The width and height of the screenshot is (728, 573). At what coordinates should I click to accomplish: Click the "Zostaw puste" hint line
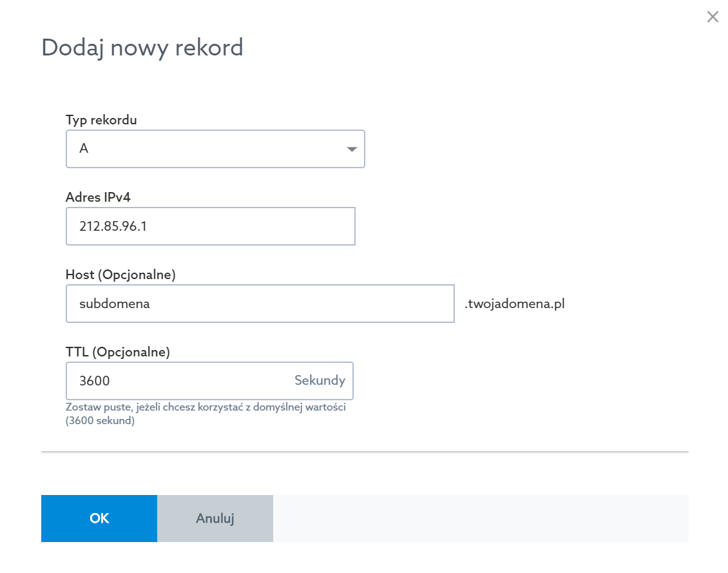(206, 407)
